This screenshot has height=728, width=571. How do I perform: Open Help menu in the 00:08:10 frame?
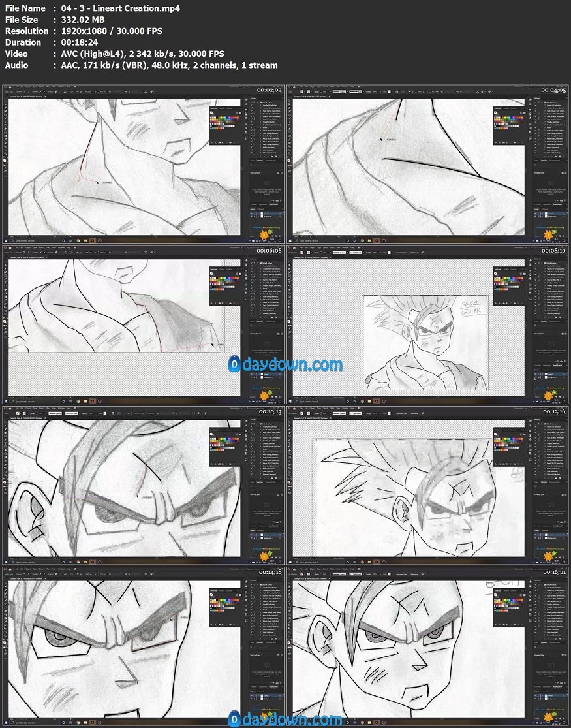[352, 247]
